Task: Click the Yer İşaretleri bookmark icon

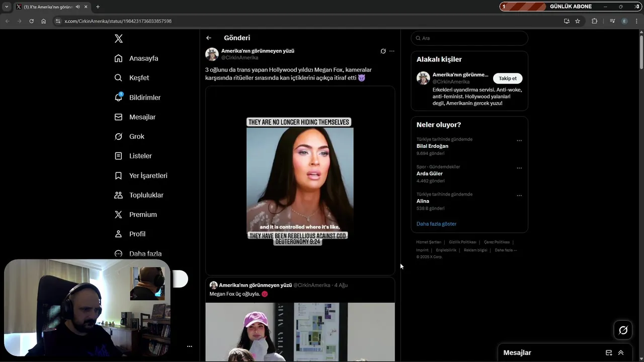Action: (118, 175)
